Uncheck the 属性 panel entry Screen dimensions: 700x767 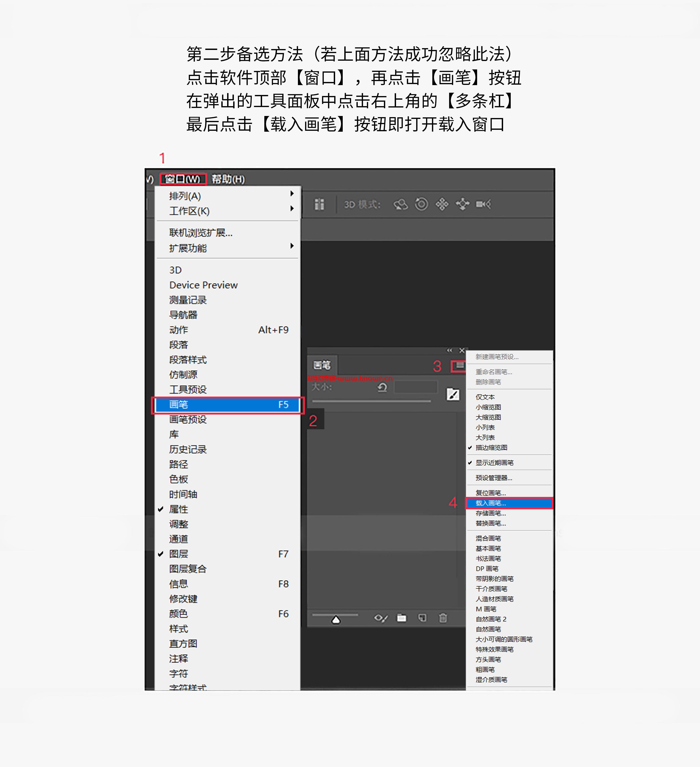[x=228, y=509]
